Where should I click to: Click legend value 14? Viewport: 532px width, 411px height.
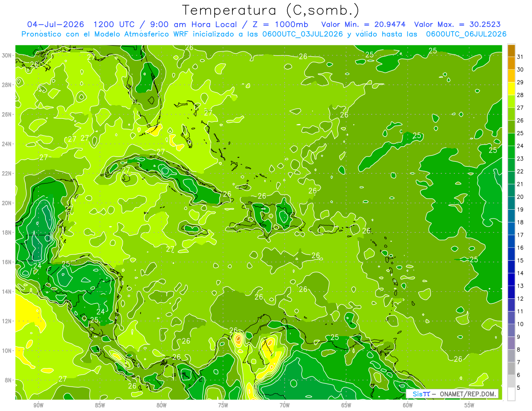click(x=520, y=273)
